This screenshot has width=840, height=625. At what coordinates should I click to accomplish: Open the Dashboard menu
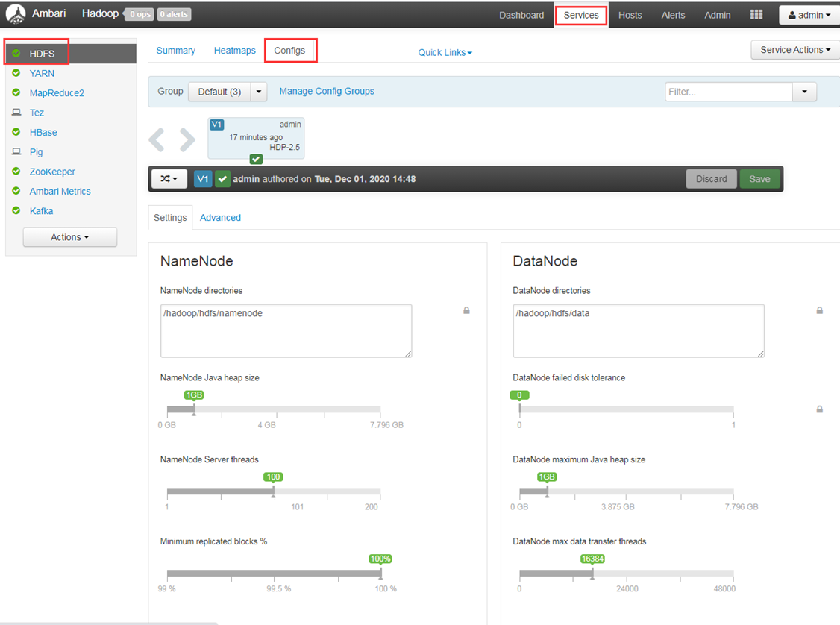(x=521, y=15)
